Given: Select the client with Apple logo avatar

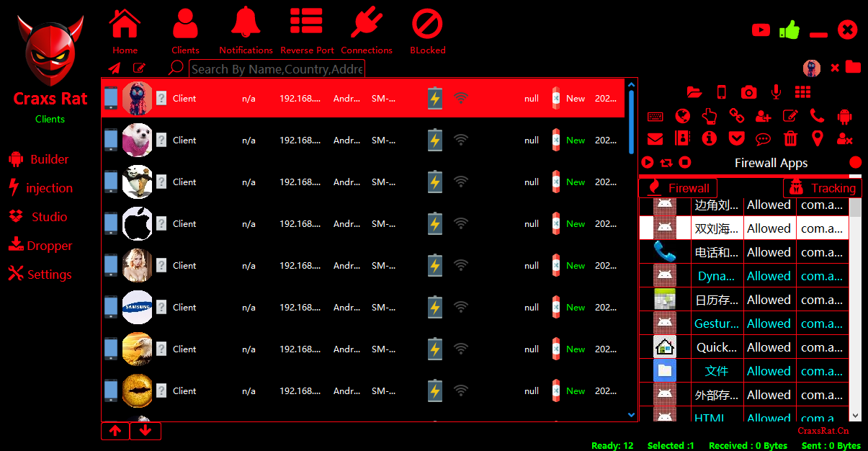Looking at the screenshot, I should [x=363, y=224].
